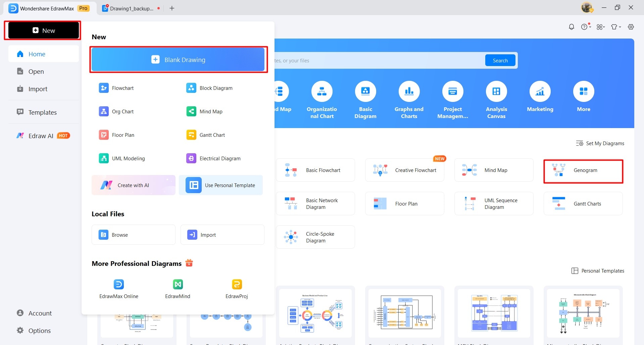Open the shirt skin theme dropdown
This screenshot has height=345, width=644.
click(x=616, y=27)
